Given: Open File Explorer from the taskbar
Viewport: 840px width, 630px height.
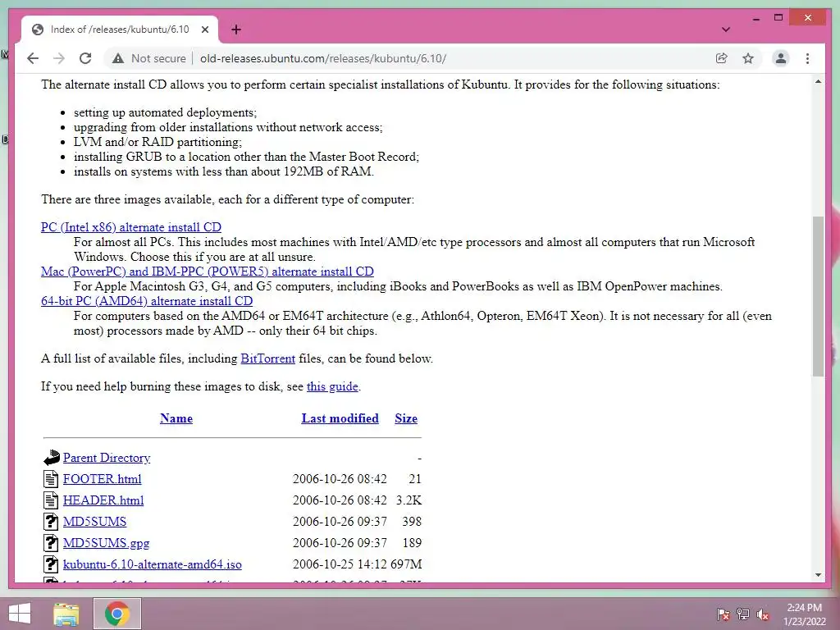Looking at the screenshot, I should [x=66, y=614].
